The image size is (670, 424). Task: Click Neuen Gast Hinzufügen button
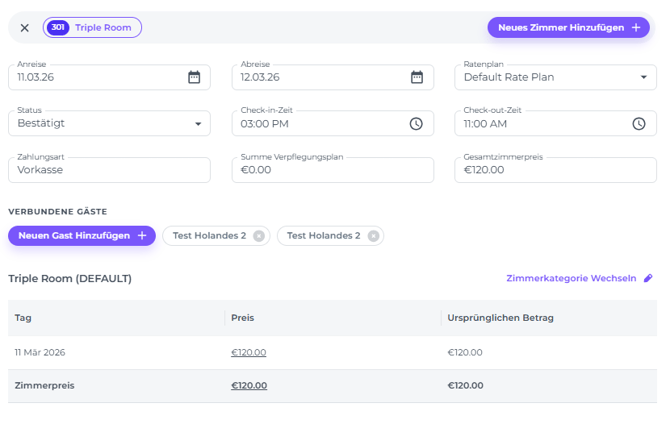click(82, 236)
